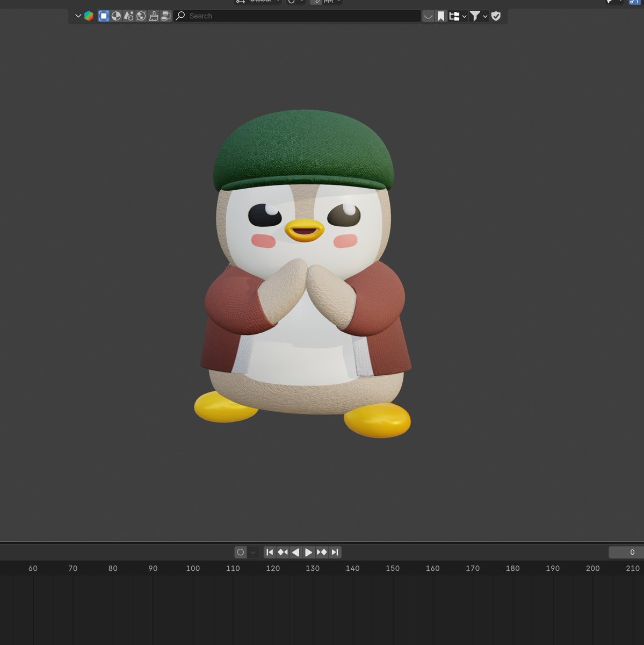Select the penguin's yellow foot on the right
This screenshot has width=644, height=645.
pos(377,420)
